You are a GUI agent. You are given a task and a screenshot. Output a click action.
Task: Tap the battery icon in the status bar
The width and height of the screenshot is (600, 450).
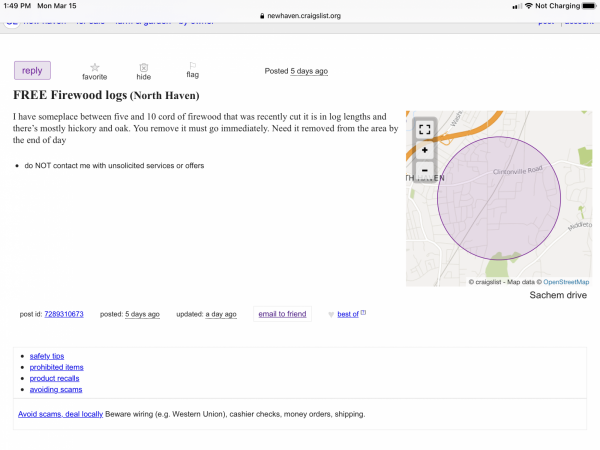pyautogui.click(x=587, y=6)
